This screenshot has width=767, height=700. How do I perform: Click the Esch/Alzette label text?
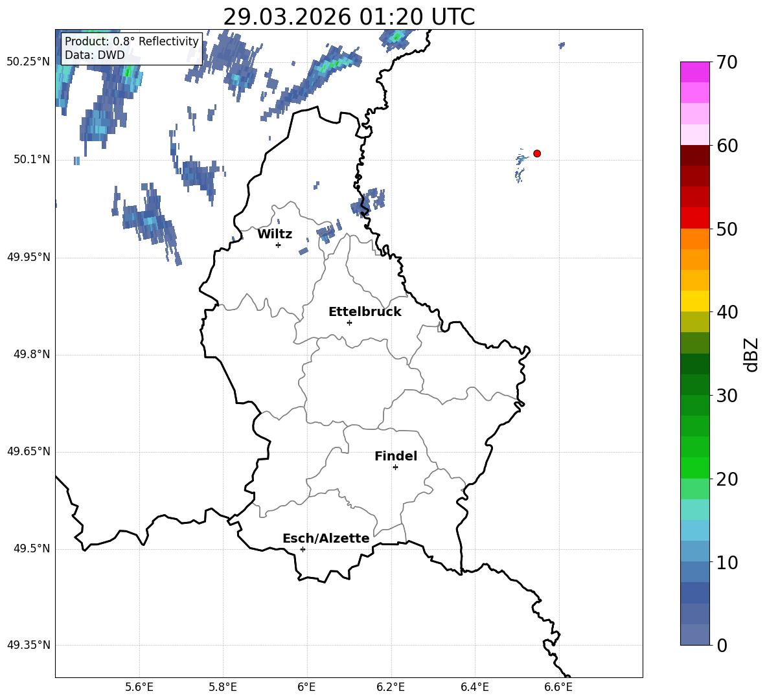[326, 539]
